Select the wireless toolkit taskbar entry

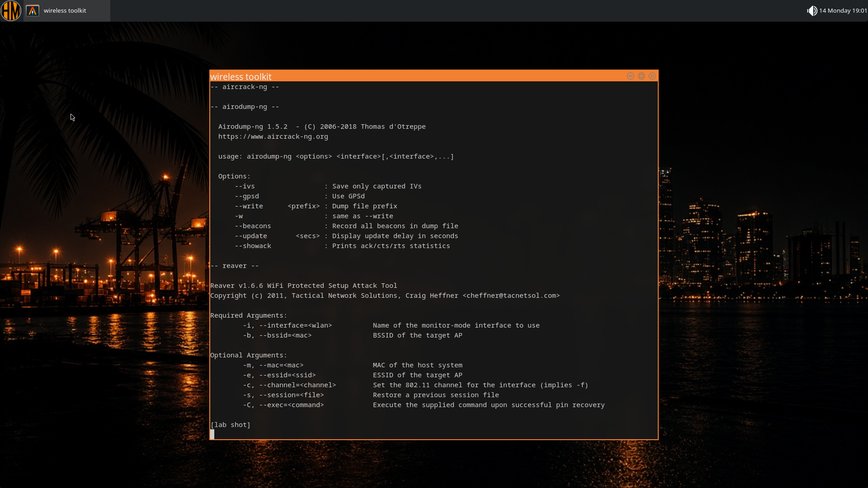point(67,10)
